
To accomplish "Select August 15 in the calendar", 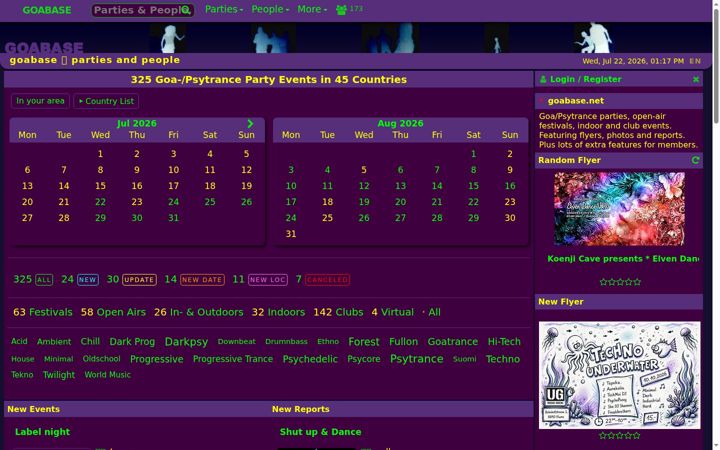I will point(473,186).
